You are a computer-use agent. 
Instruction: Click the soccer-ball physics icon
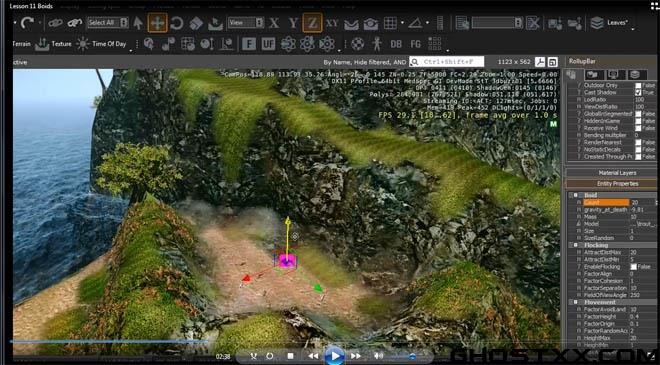[358, 44]
